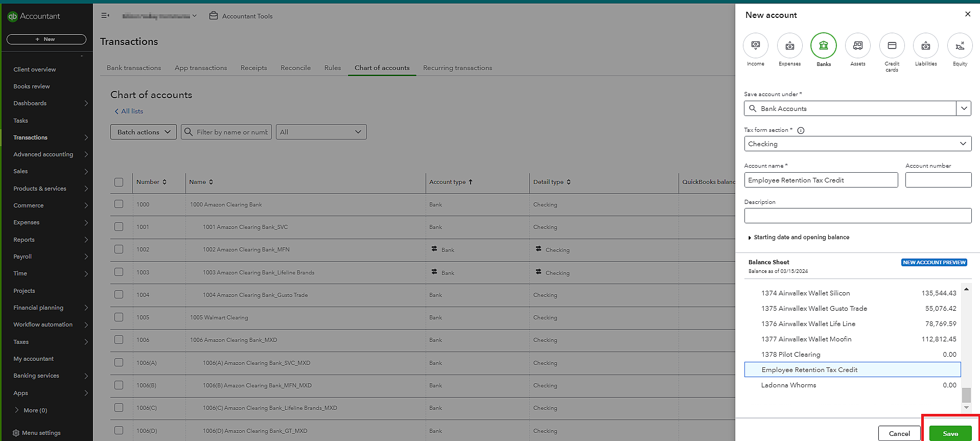Switch to Bank transactions tab
980x441 pixels.
(134, 68)
